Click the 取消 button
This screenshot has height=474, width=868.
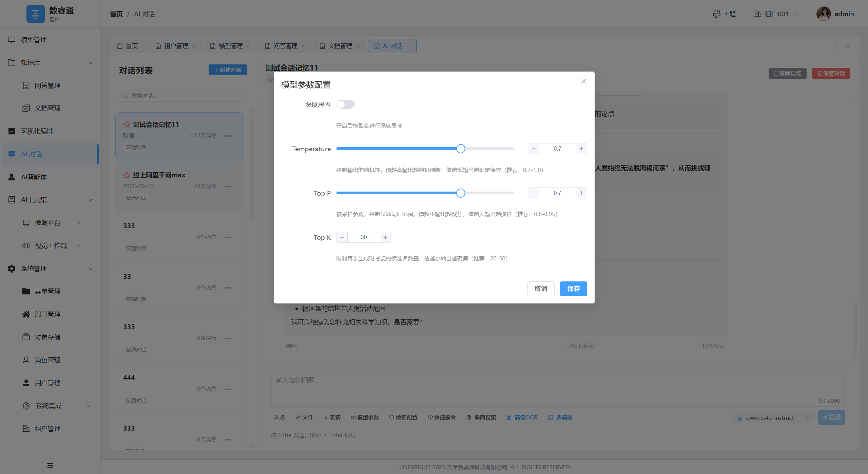coord(541,289)
